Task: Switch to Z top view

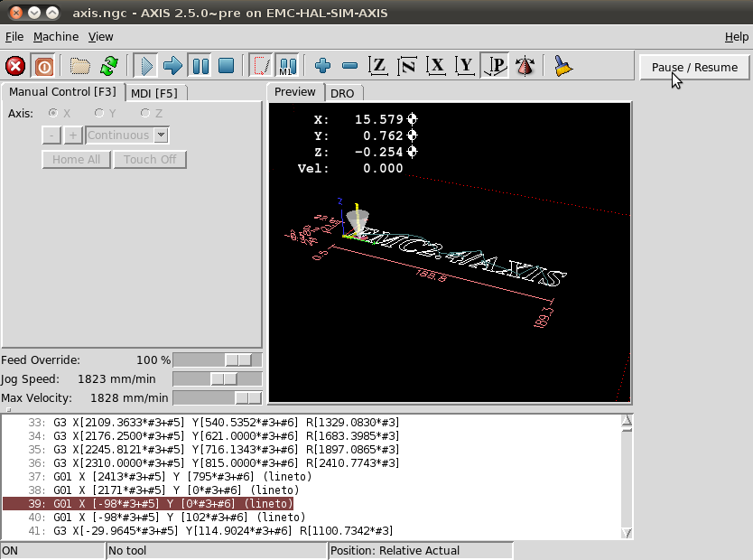Action: tap(378, 66)
